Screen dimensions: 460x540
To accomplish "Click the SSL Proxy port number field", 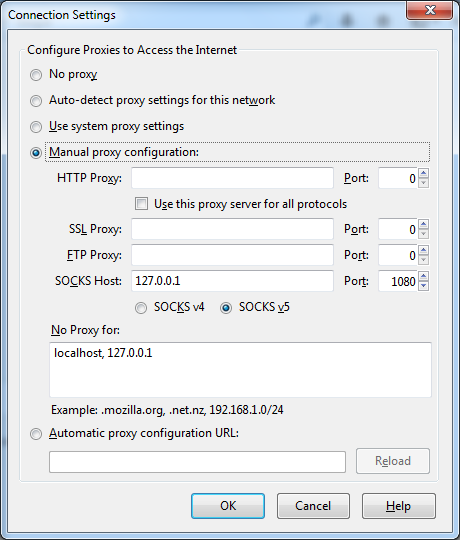I will [x=398, y=229].
